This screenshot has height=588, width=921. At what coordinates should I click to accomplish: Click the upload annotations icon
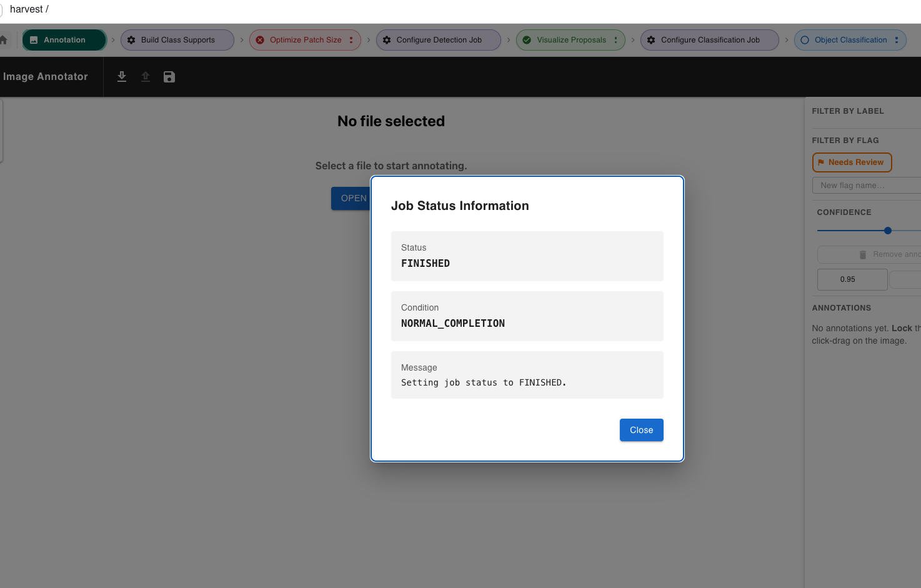146,77
